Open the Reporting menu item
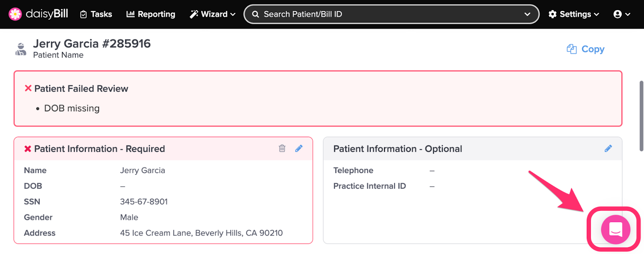The width and height of the screenshot is (644, 254). (x=151, y=14)
